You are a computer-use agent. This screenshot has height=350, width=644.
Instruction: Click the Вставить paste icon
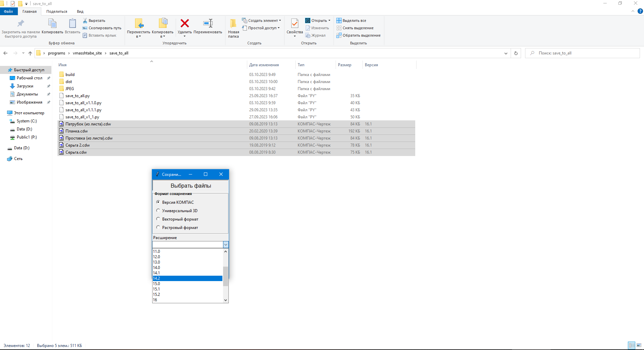(73, 23)
